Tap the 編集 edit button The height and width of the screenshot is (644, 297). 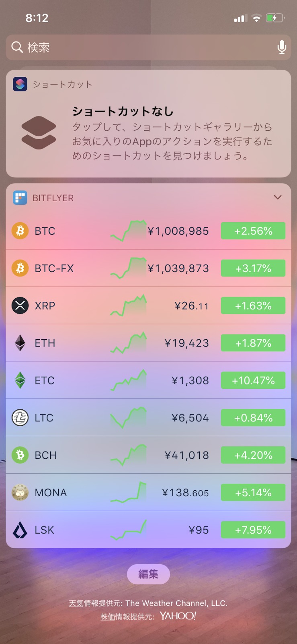point(148,574)
